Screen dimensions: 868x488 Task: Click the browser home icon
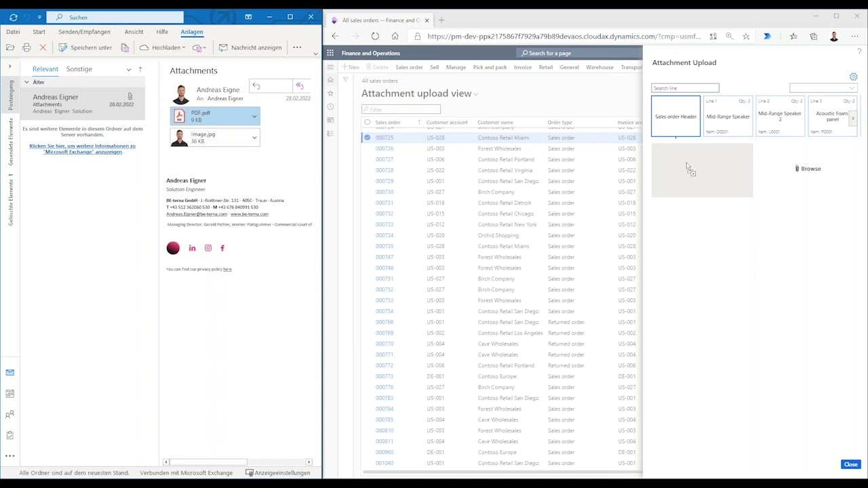(395, 36)
